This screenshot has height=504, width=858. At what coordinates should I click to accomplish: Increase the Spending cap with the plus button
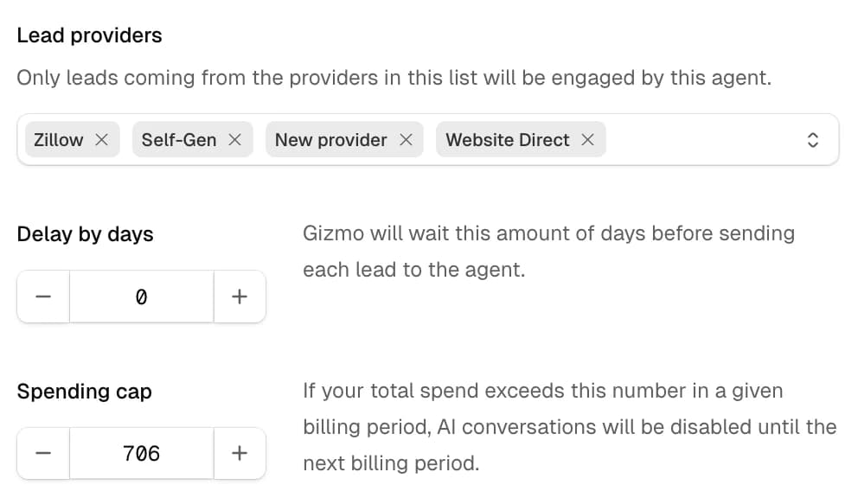[x=240, y=453]
